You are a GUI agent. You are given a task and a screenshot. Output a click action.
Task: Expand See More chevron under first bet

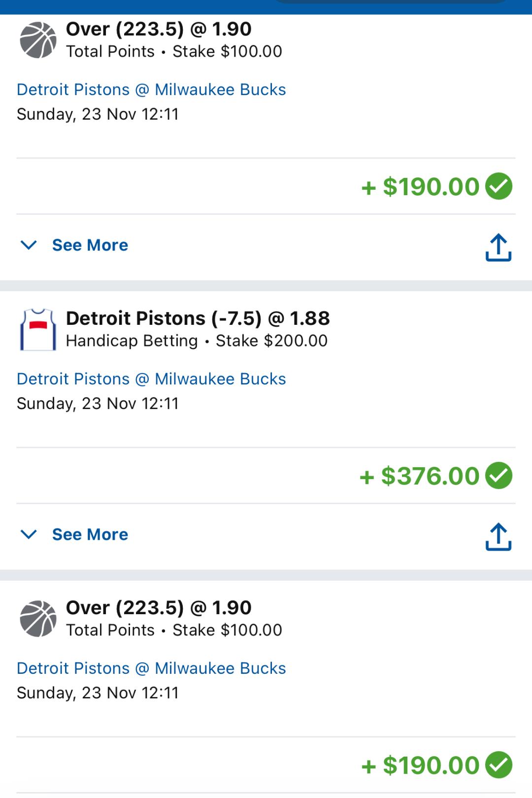point(29,245)
